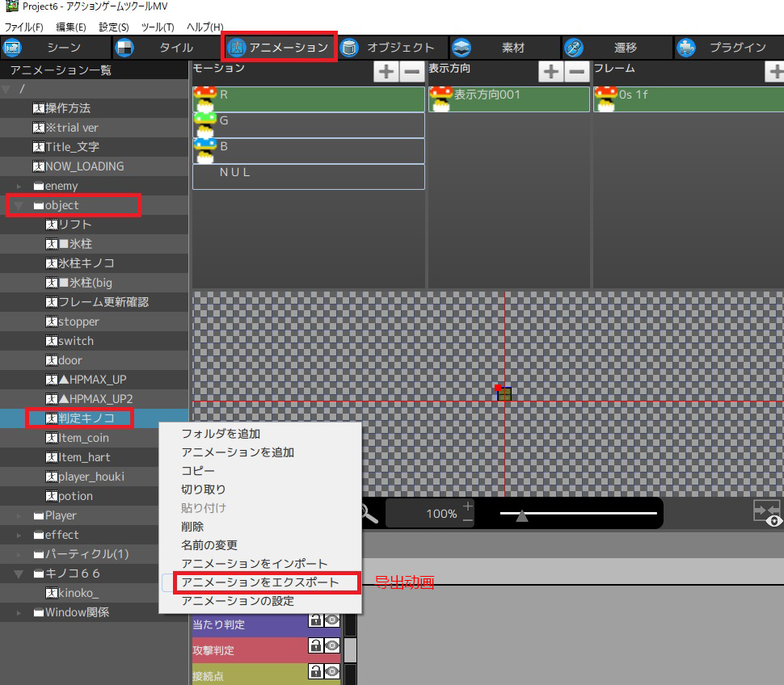Viewport: 784px width, 685px height.
Task: Click the remove motion minus button
Action: [411, 72]
